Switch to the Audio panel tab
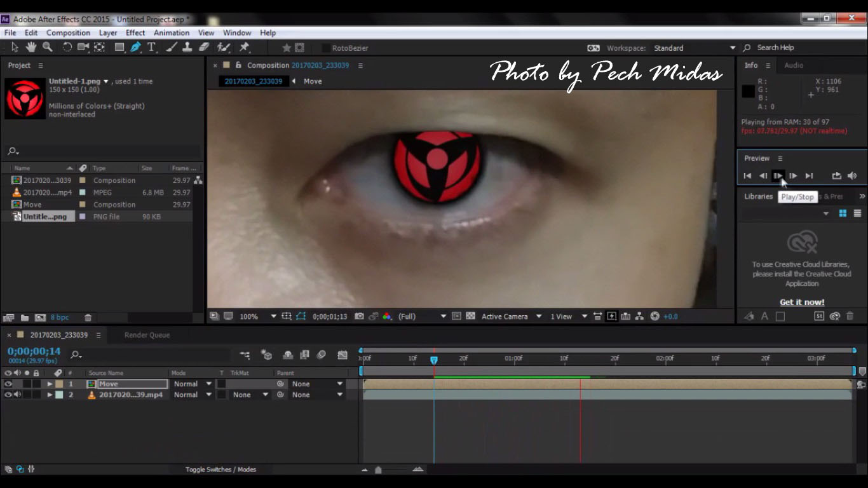The image size is (868, 488). coord(794,65)
